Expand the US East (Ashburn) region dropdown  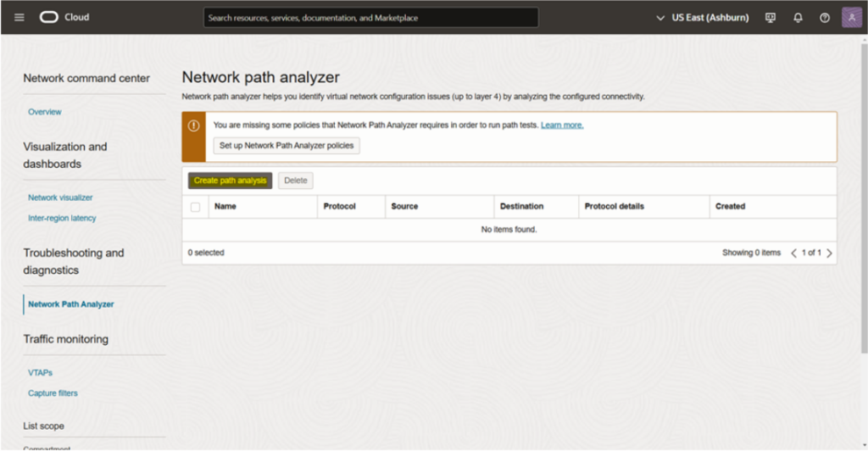(705, 18)
